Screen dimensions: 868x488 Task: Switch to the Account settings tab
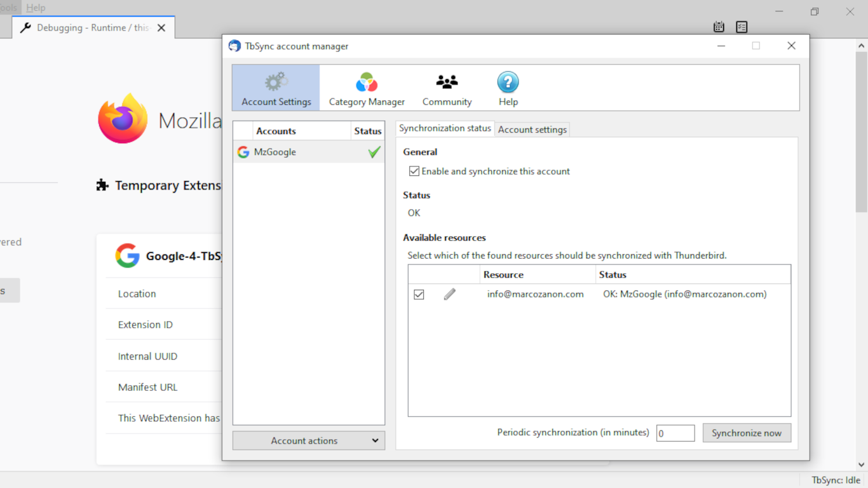[532, 130]
